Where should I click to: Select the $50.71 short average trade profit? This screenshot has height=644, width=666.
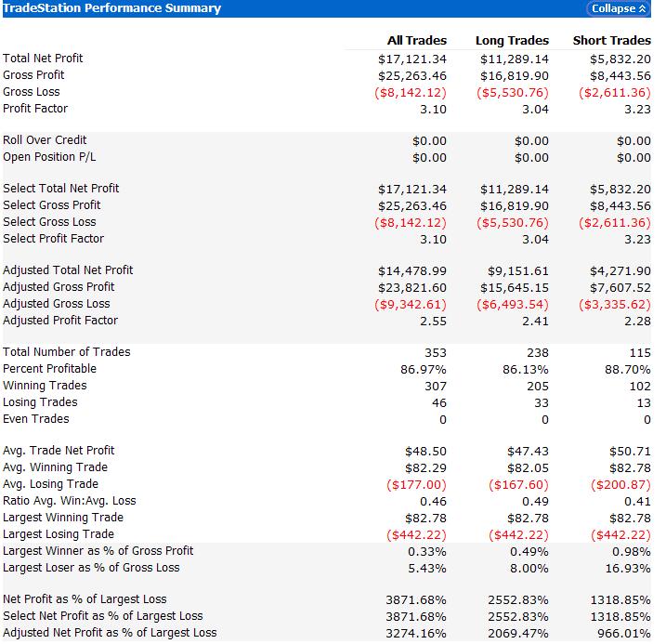tap(630, 451)
